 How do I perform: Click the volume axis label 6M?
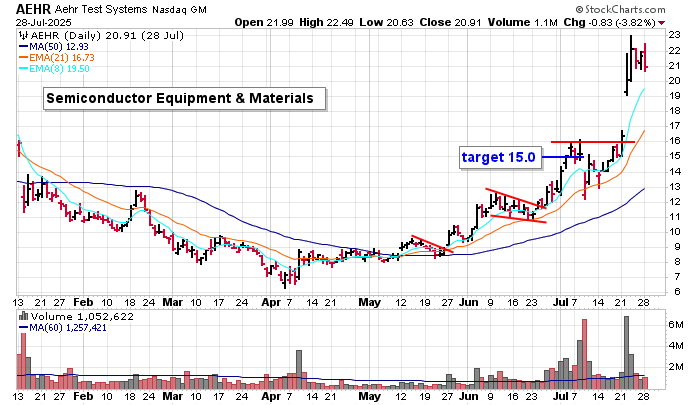[x=676, y=325]
